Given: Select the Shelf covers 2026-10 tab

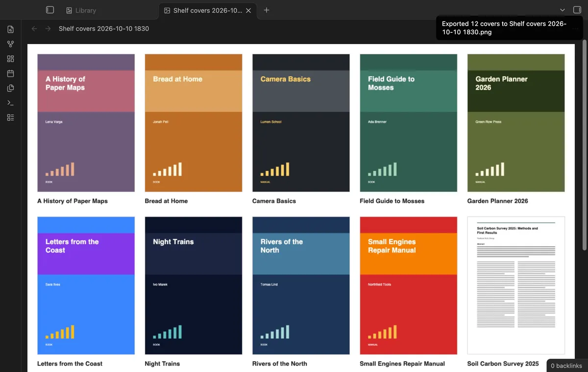Looking at the screenshot, I should (208, 10).
